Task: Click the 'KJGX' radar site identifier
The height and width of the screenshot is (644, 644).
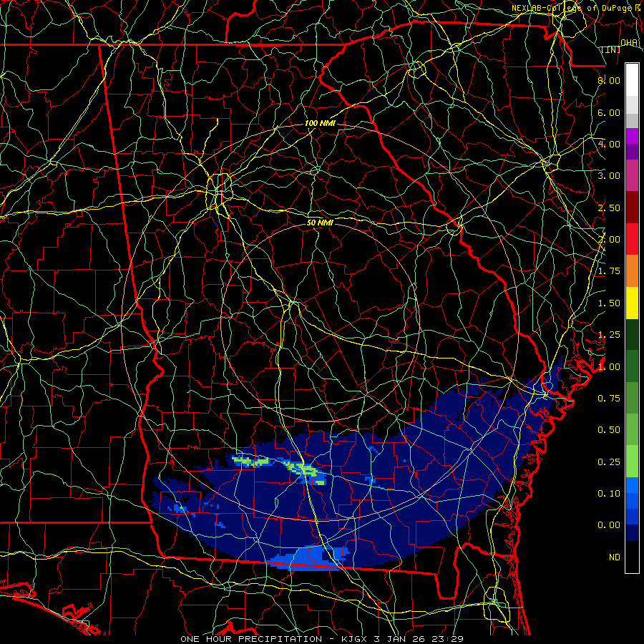Action: (x=356, y=639)
